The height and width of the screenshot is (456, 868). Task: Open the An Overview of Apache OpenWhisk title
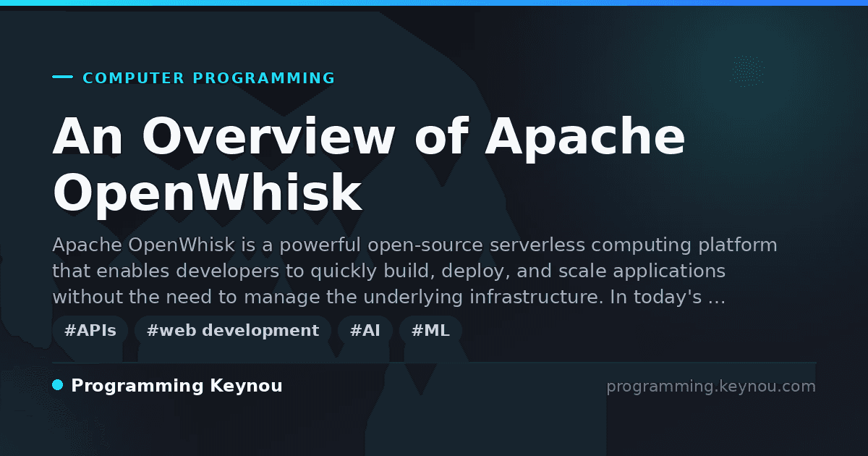click(x=369, y=165)
